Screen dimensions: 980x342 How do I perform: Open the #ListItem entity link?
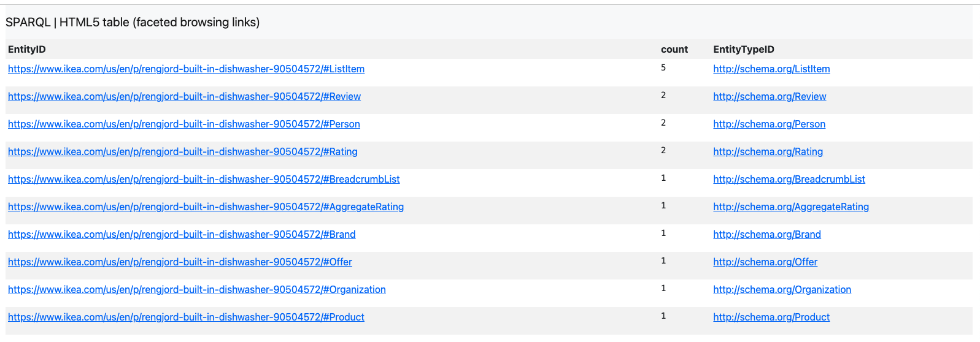click(186, 69)
